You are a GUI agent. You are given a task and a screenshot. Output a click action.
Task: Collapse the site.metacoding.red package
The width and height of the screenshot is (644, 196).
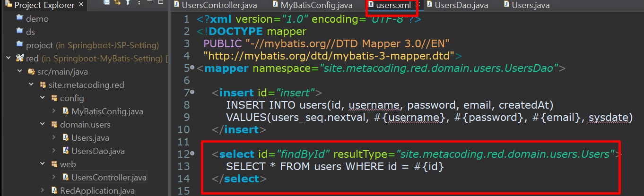point(31,85)
